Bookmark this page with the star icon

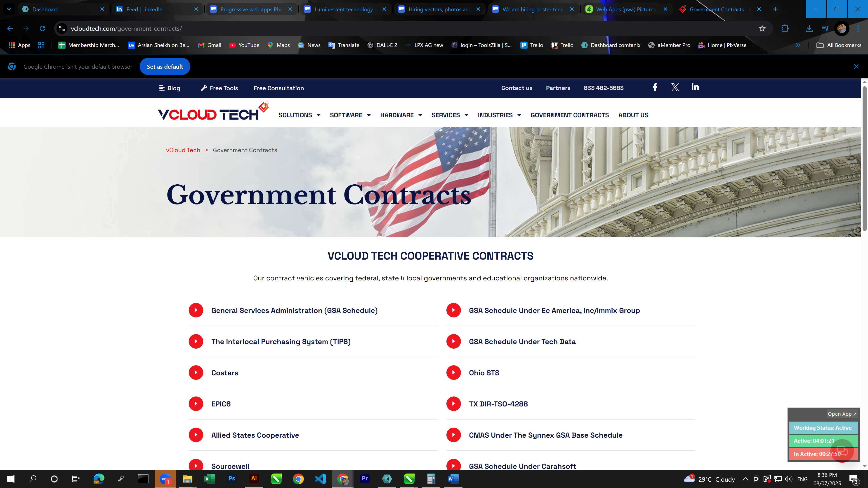[762, 29]
